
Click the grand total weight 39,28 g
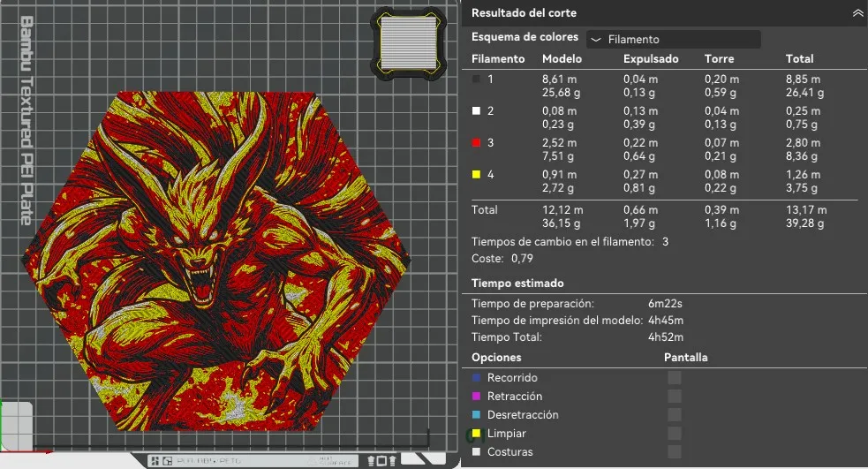click(805, 223)
